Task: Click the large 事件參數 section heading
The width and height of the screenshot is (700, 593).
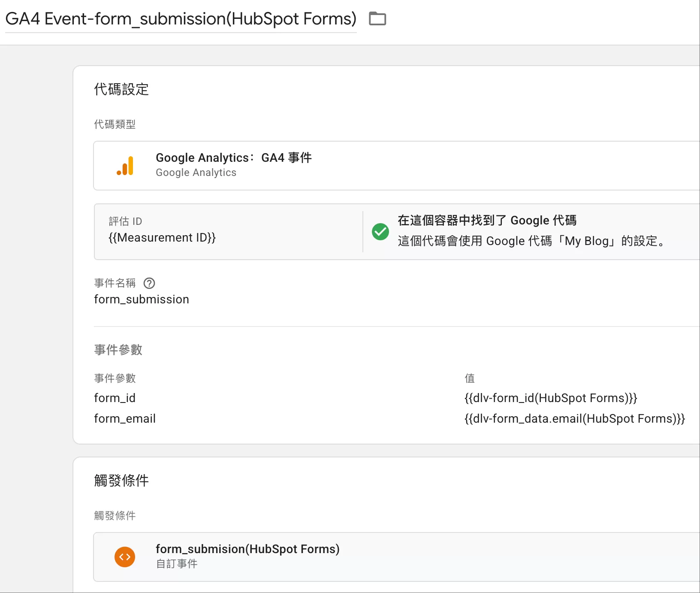Action: pos(118,350)
